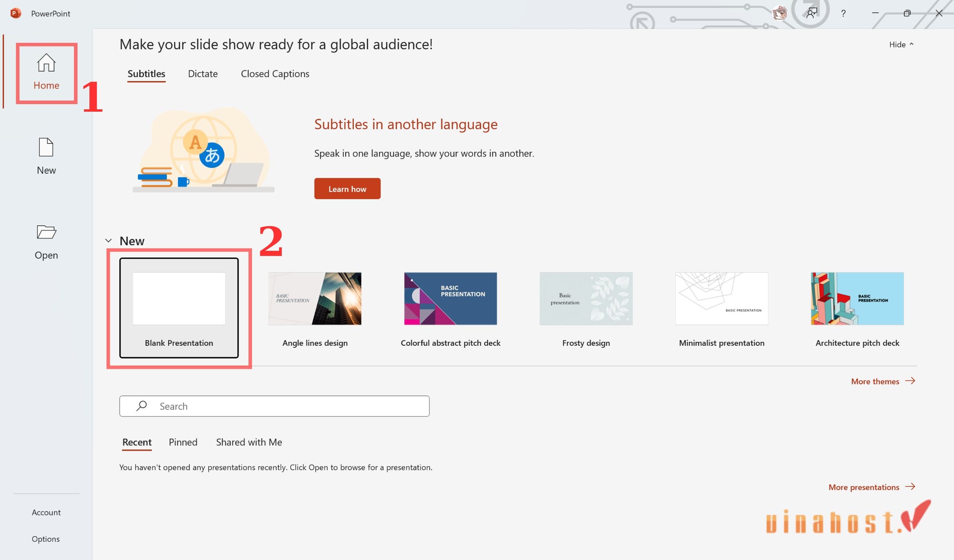Create a Blank Presentation
The width and height of the screenshot is (954, 560).
tap(179, 308)
